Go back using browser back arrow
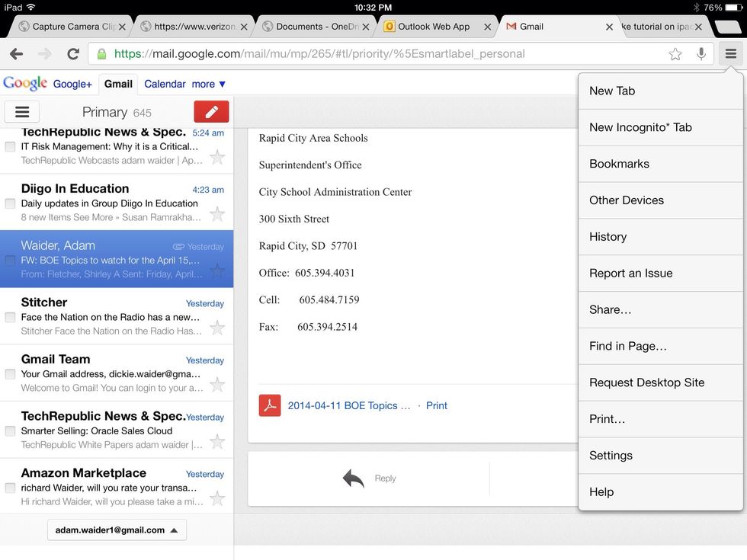This screenshot has height=560, width=747. [16, 54]
